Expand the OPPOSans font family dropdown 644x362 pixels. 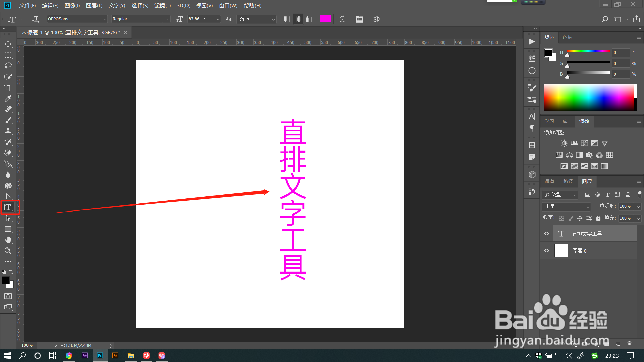[x=104, y=19]
